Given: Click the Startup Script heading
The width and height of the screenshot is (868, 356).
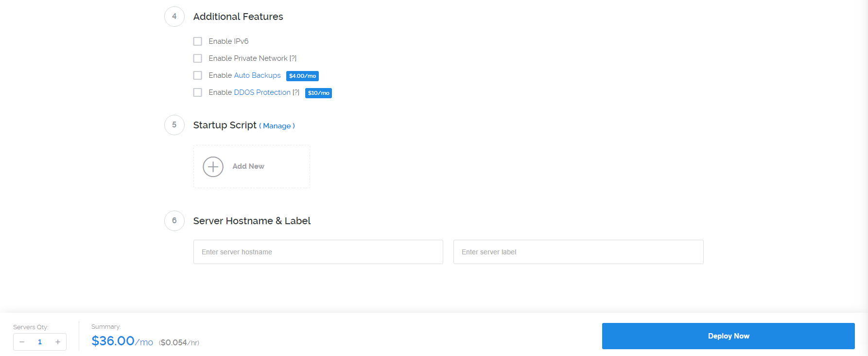Looking at the screenshot, I should (x=225, y=125).
